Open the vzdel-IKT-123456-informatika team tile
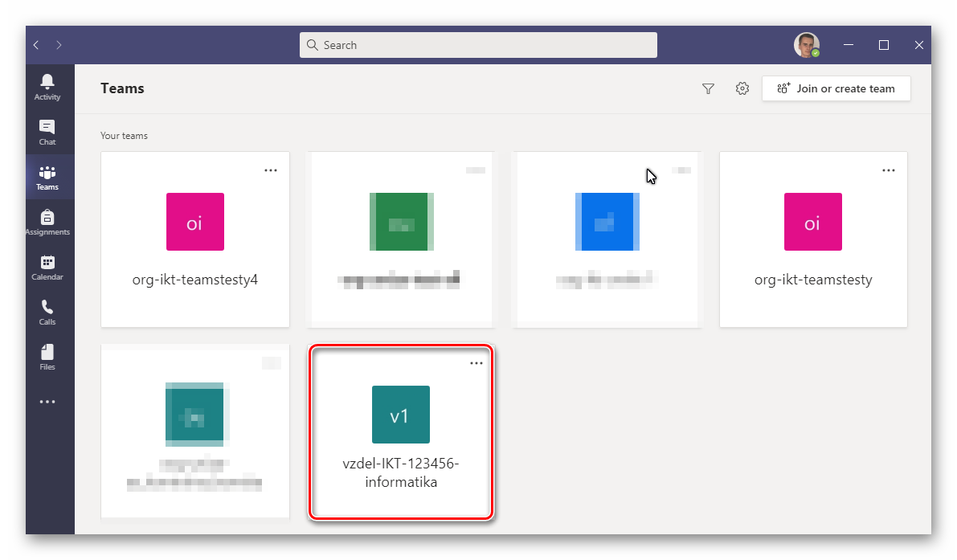957x560 pixels. tap(401, 434)
